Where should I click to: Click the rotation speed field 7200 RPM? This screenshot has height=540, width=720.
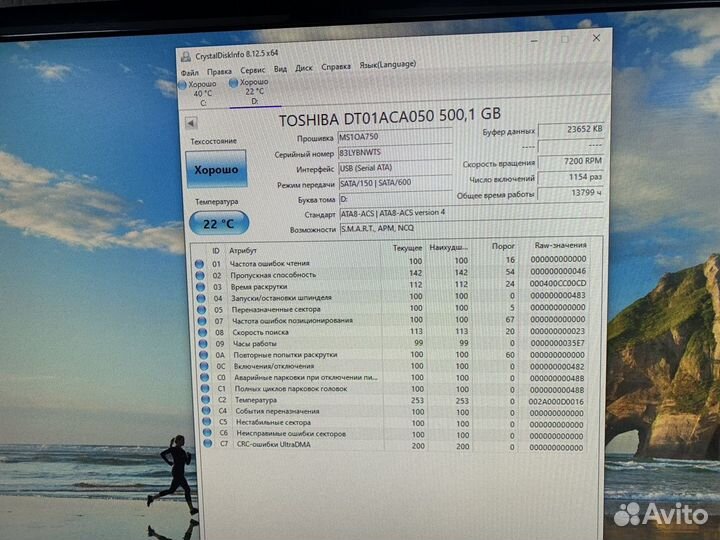571,161
